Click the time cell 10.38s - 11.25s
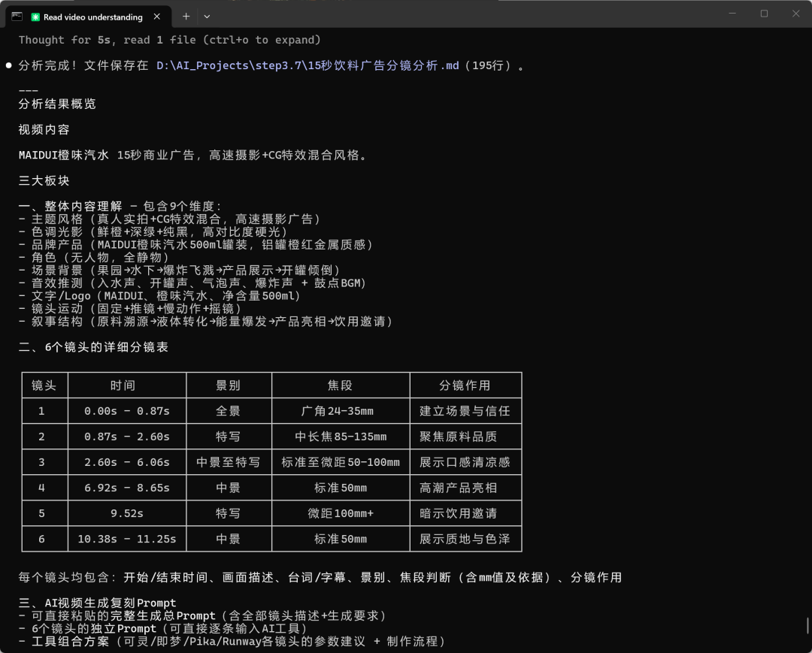The image size is (812, 653). pyautogui.click(x=127, y=540)
